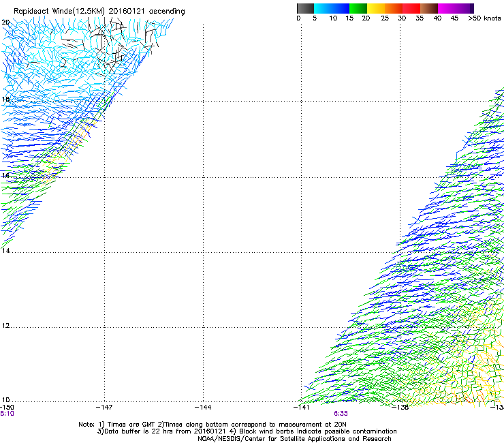This screenshot has width=504, height=443.
Task: Click the purple '6:35' time label
Action: [x=341, y=414]
